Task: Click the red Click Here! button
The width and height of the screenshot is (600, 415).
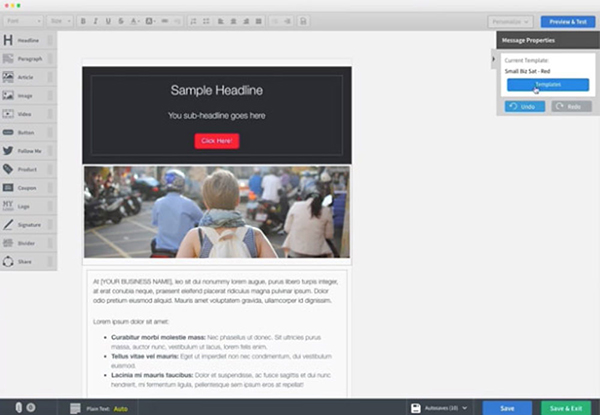Action: pos(217,141)
